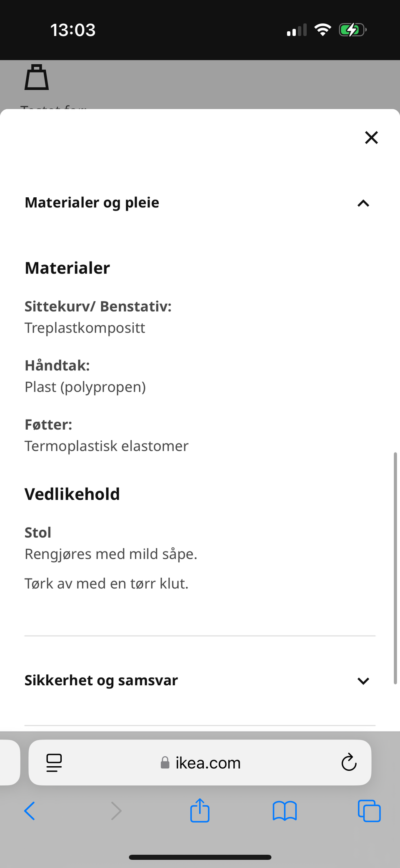Image resolution: width=400 pixels, height=868 pixels.
Task: Click the padlock icon in address bar
Action: [x=165, y=762]
